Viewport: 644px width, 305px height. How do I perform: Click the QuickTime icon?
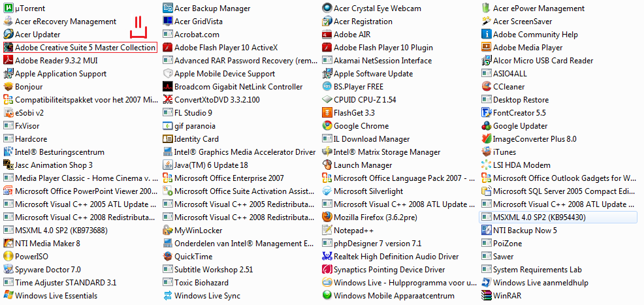click(168, 257)
